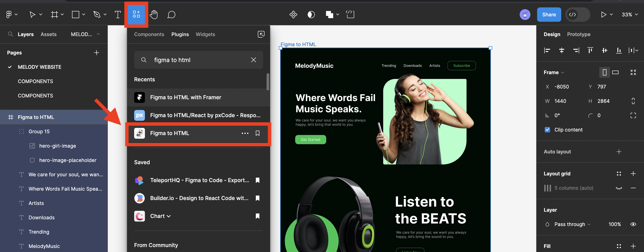644x252 pixels.
Task: Open Present options dropdown arrow
Action: click(611, 15)
